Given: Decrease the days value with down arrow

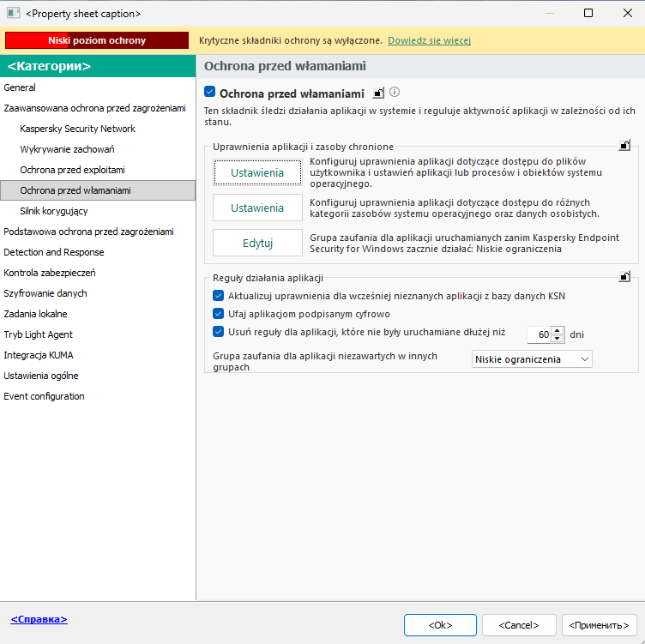Looking at the screenshot, I should 558,339.
